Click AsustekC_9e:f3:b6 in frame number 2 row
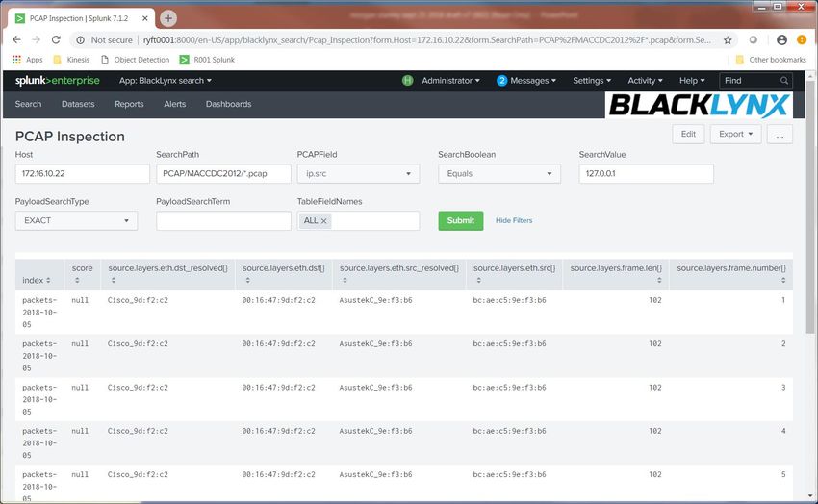 375,344
